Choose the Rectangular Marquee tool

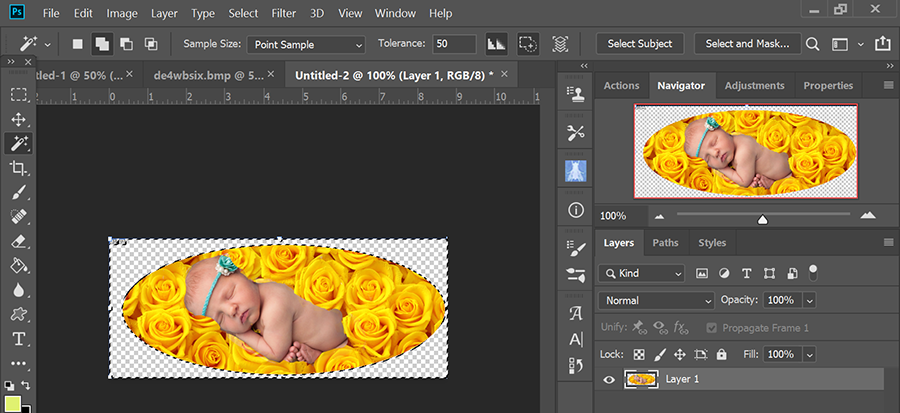[18, 95]
